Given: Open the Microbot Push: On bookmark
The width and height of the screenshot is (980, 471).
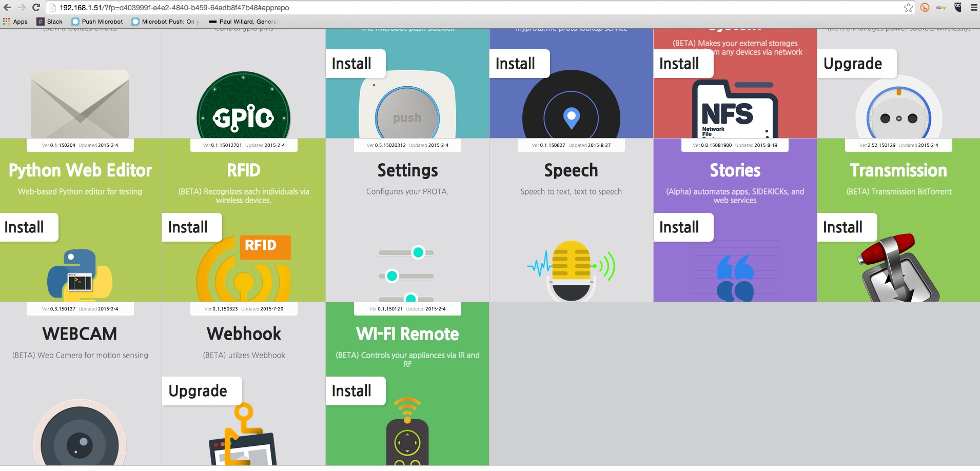Looking at the screenshot, I should [x=166, y=21].
